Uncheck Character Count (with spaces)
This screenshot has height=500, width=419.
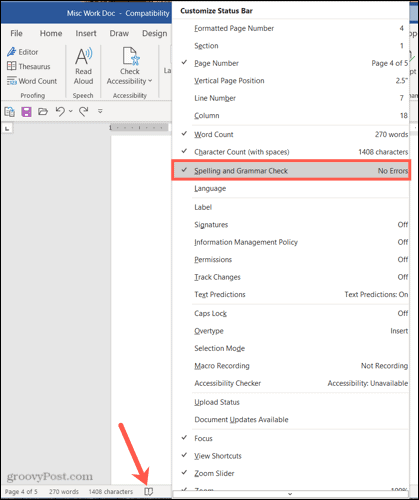291,152
